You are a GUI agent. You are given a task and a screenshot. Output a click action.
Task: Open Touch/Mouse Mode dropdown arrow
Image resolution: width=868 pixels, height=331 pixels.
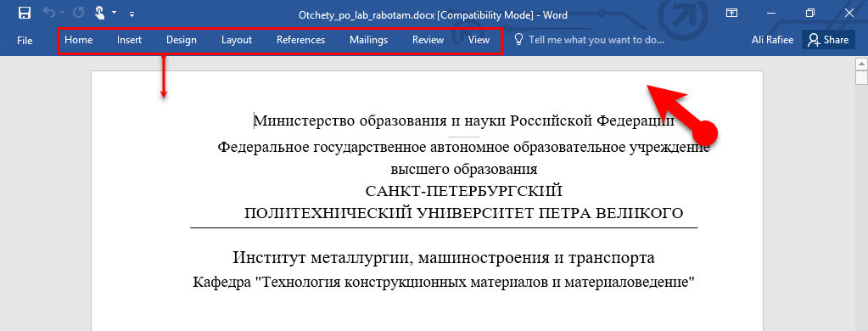click(x=114, y=12)
